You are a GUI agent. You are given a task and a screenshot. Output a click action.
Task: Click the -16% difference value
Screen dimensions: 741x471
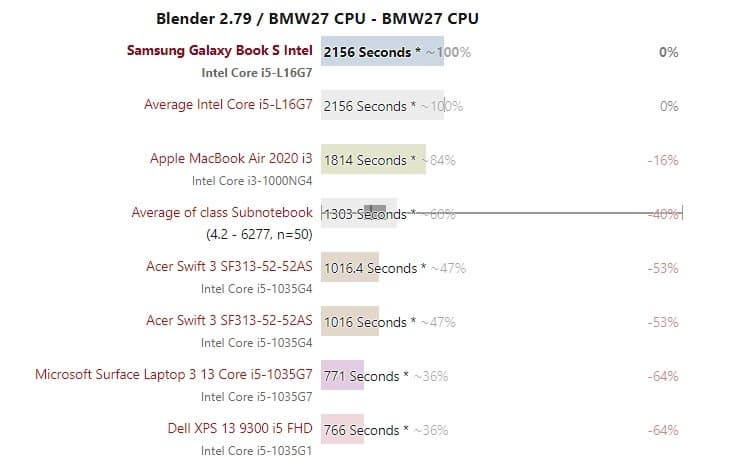click(663, 160)
